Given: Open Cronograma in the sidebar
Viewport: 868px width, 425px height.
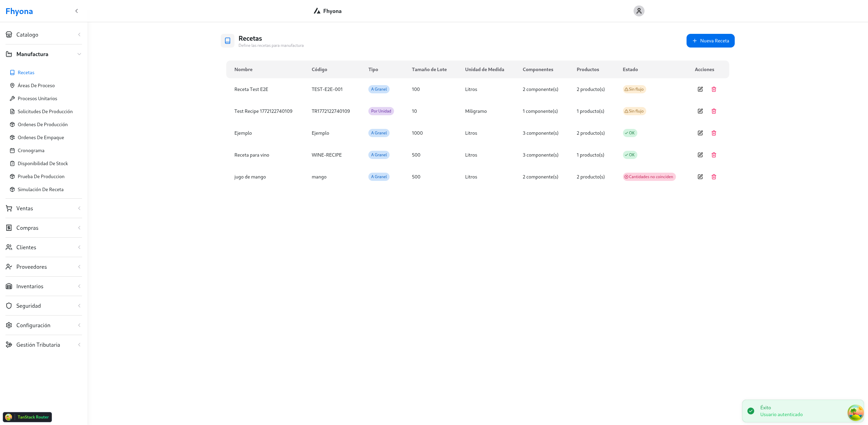Looking at the screenshot, I should tap(31, 150).
